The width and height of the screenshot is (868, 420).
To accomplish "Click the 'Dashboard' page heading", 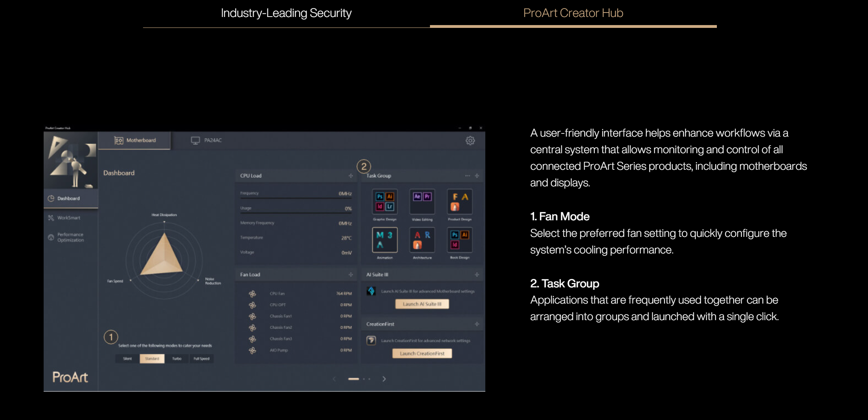I will coord(119,173).
